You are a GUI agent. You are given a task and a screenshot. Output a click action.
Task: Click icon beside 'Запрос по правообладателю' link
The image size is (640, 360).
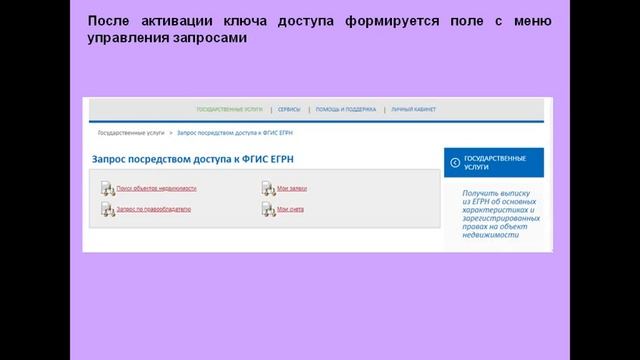click(108, 209)
